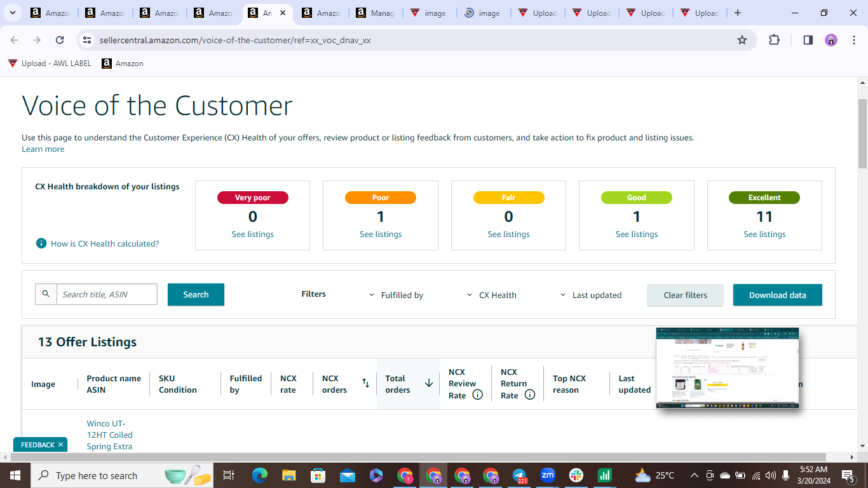This screenshot has height=488, width=868.
Task: Click the Search button
Action: click(x=196, y=294)
